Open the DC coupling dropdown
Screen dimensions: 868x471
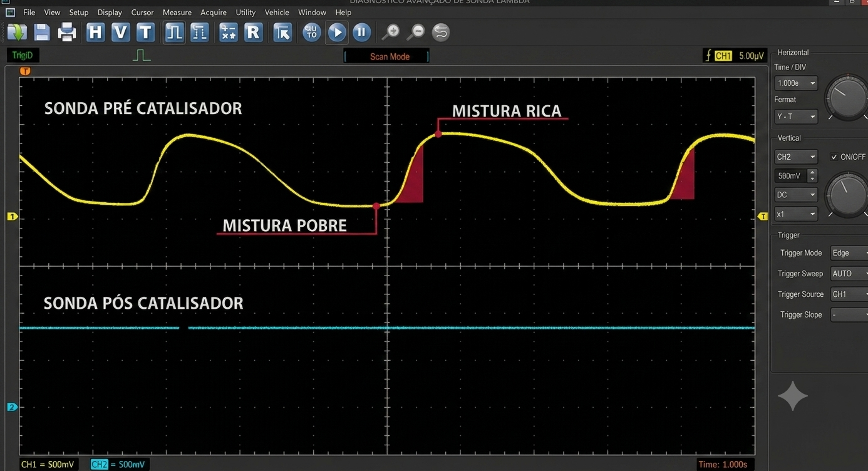796,195
